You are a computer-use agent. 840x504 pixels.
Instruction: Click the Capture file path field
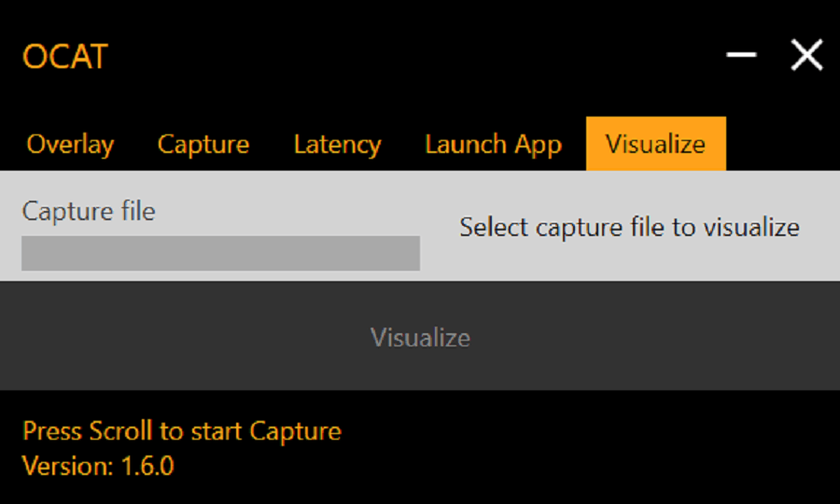220,253
